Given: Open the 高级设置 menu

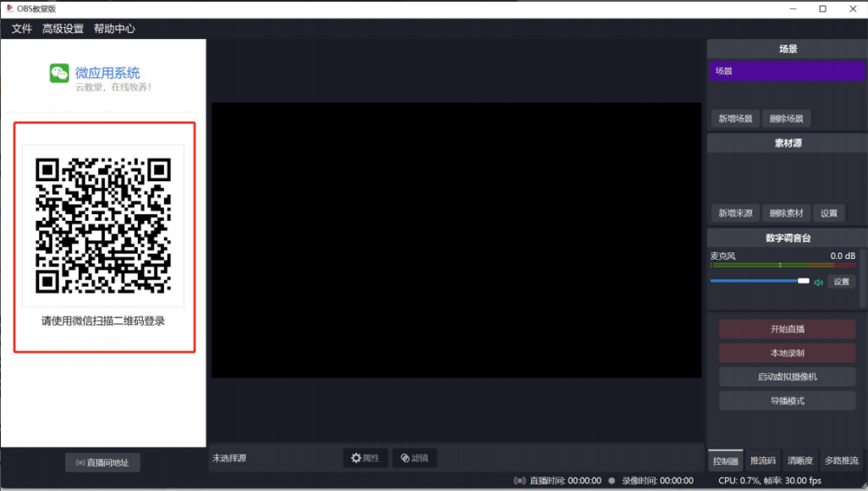Looking at the screenshot, I should point(62,28).
